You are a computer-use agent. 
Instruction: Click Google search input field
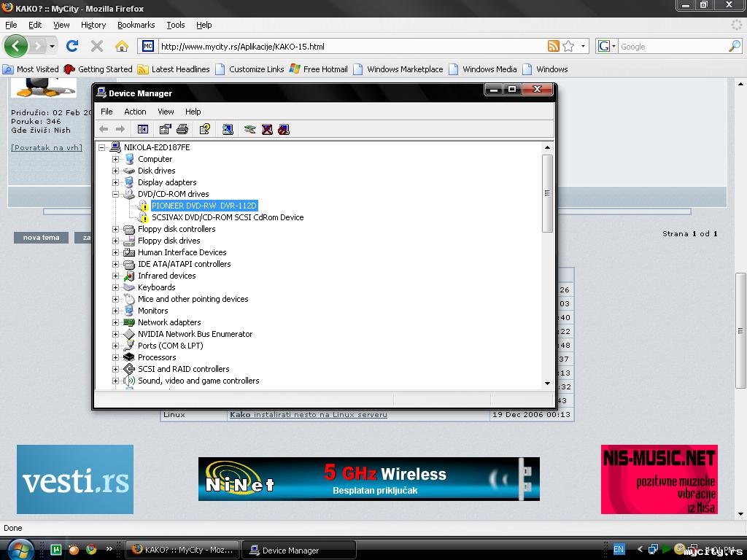pyautogui.click(x=673, y=46)
